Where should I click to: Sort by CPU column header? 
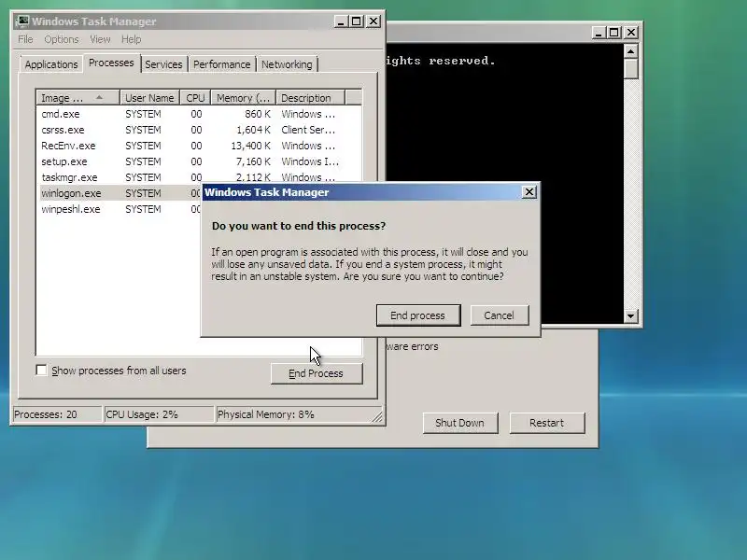195,98
